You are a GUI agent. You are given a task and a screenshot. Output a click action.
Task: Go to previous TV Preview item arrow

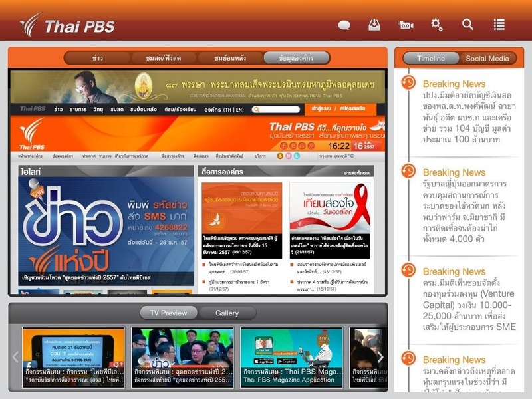15,357
